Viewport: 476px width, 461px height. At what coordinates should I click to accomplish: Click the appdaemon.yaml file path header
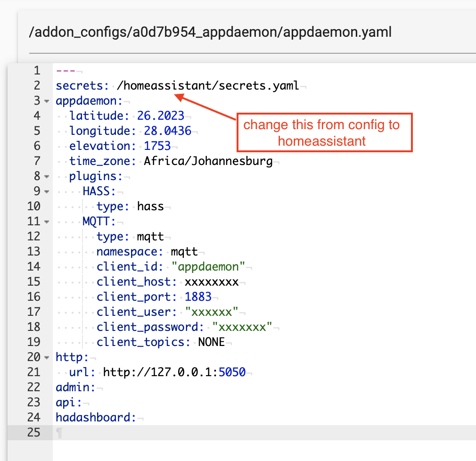(210, 33)
